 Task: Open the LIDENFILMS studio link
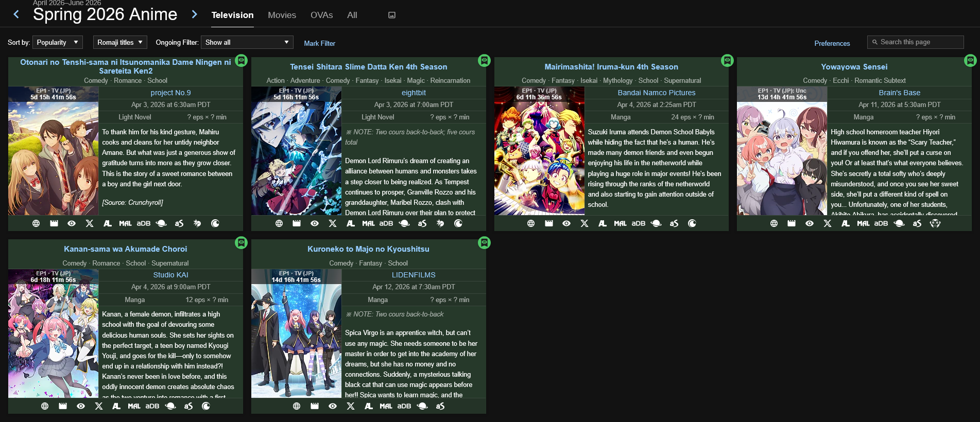point(414,275)
